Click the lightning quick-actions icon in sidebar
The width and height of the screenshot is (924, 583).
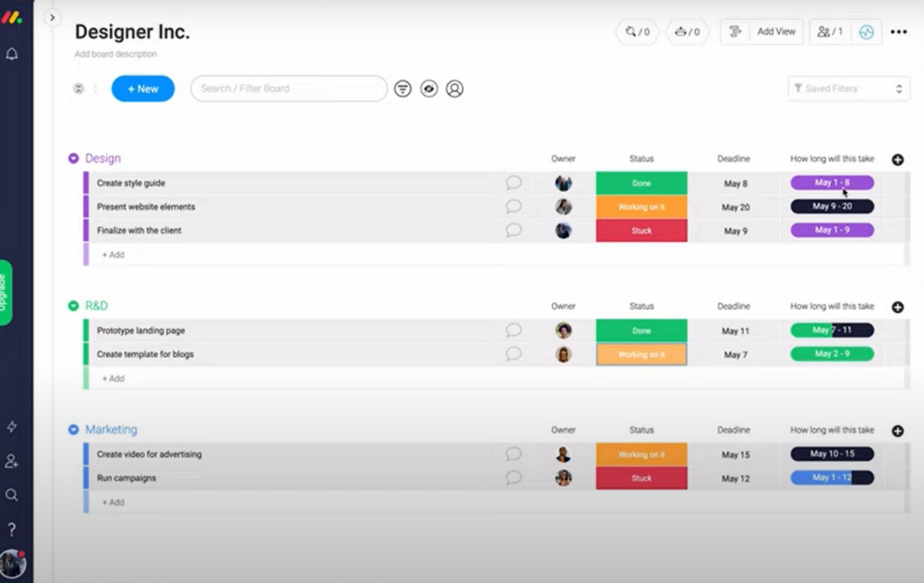11,427
